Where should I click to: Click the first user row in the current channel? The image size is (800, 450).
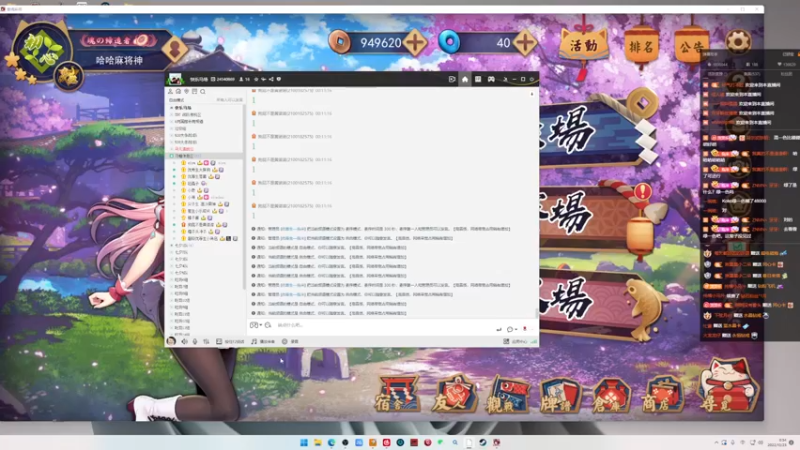(206, 163)
